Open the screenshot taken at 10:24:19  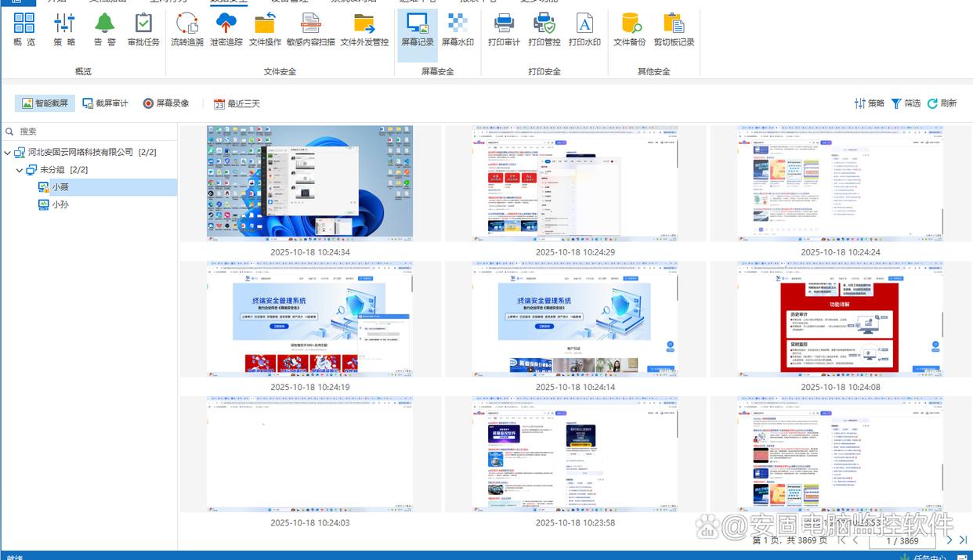[309, 319]
